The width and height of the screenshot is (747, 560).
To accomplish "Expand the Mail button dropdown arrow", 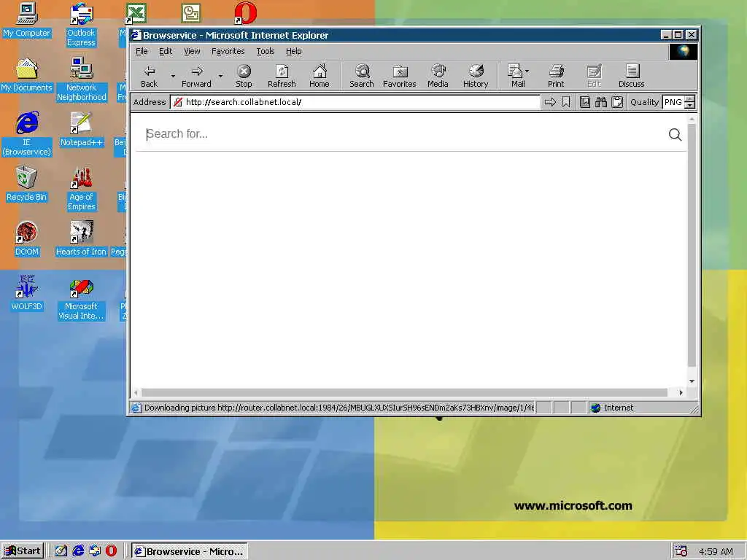I will point(527,71).
